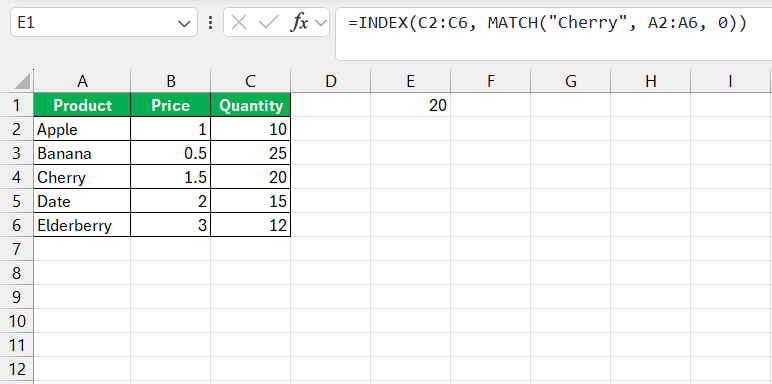Select Apple's quantity cell
This screenshot has height=384, width=772.
click(x=251, y=129)
